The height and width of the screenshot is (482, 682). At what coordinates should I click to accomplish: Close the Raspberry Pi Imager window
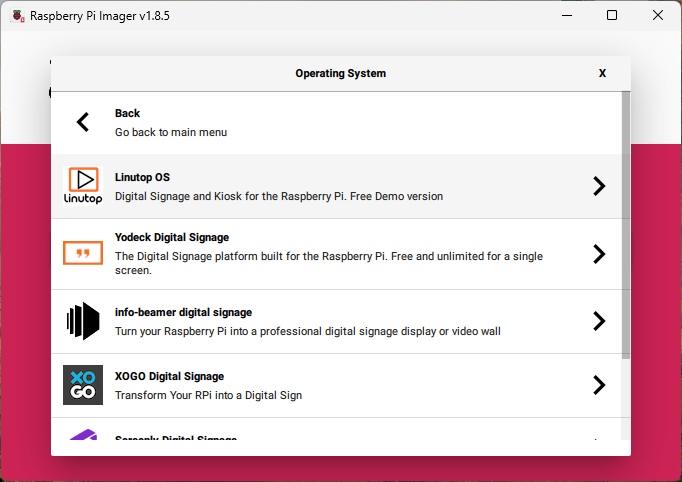(658, 16)
